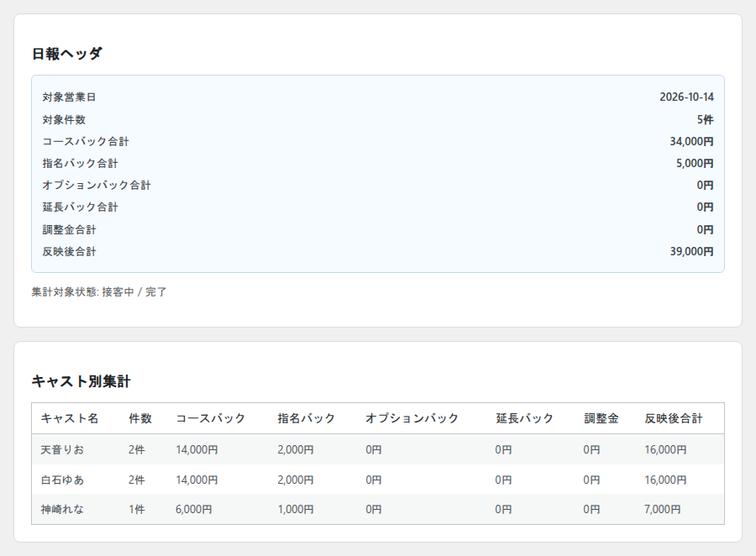Click 16,000円 in the 白石ゆあ row

tap(665, 480)
